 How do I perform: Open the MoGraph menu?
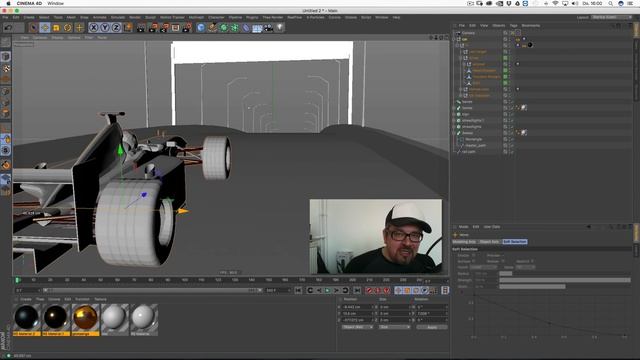click(x=196, y=17)
